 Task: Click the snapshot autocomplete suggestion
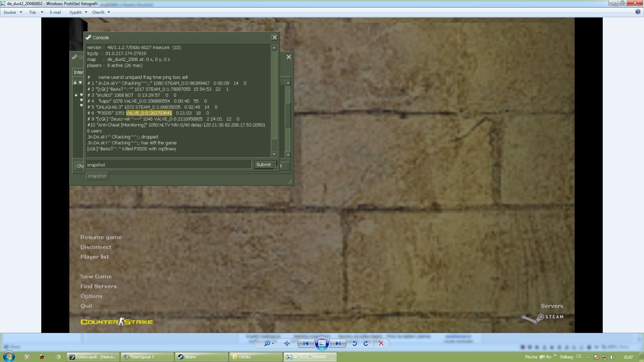(x=97, y=176)
